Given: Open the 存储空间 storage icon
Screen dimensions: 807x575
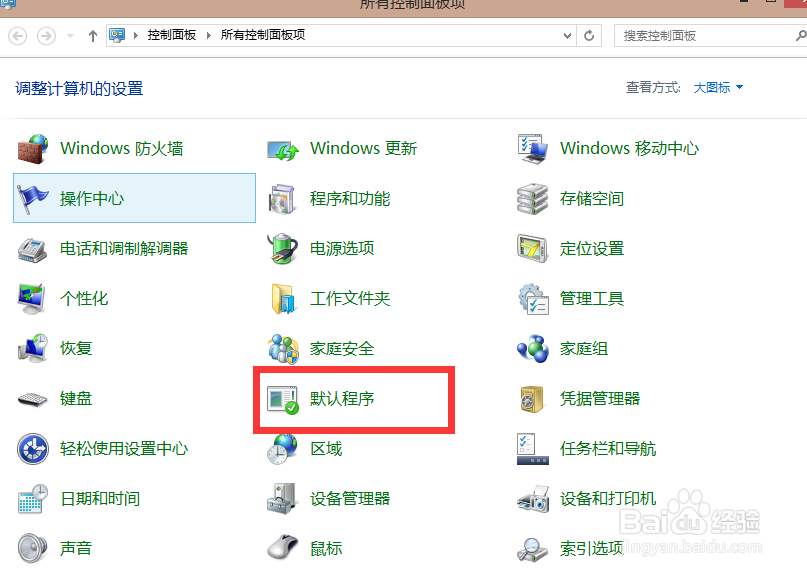Looking at the screenshot, I should [x=533, y=199].
